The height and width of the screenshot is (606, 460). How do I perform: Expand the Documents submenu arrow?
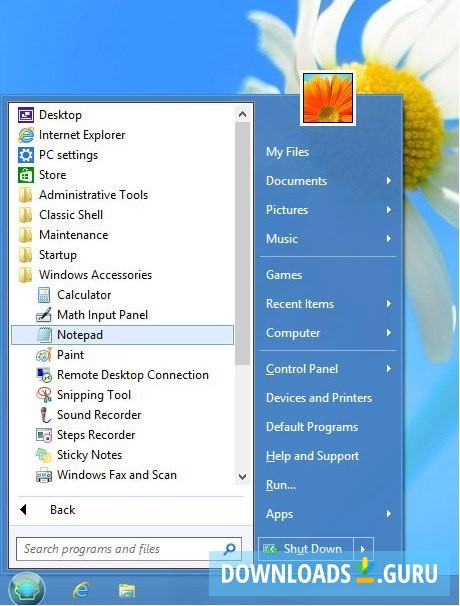pos(388,180)
